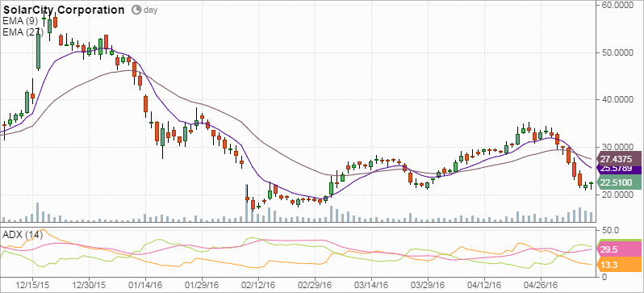Click the 04/26/16 date axis label
644x293 pixels.
541,284
